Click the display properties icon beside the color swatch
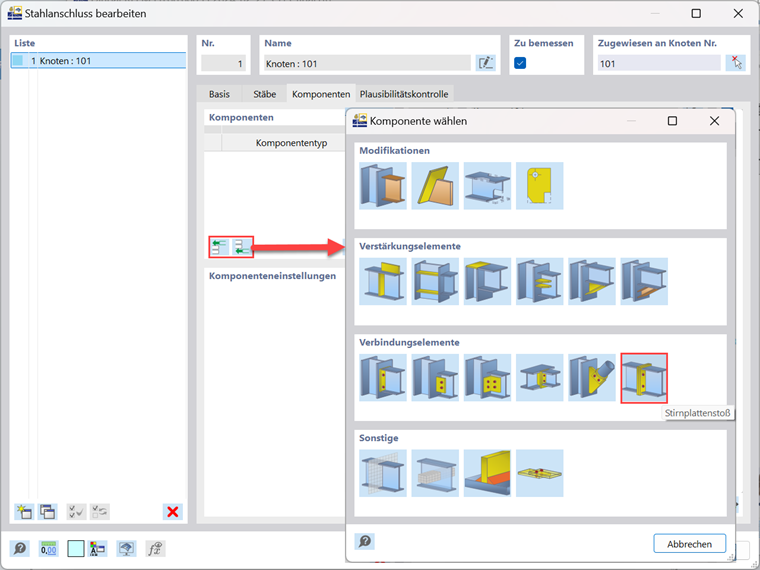The image size is (760, 570). pos(97,549)
